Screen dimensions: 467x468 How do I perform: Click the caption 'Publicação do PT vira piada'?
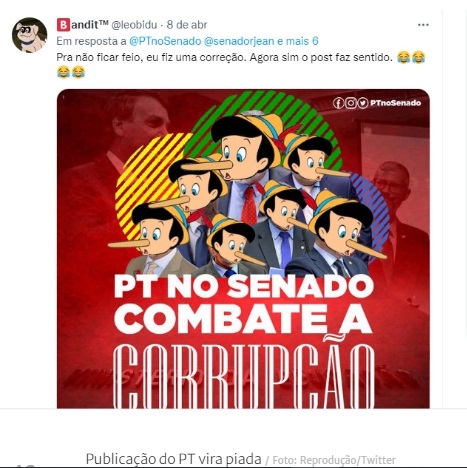click(173, 459)
